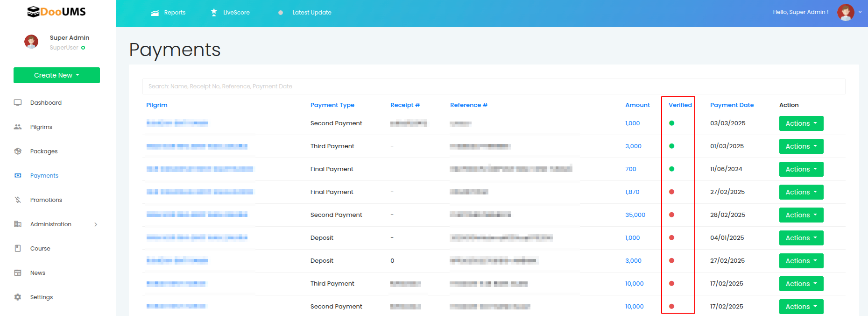Click the Hello, Super Admin greeting
Image resolution: width=868 pixels, height=316 pixels.
801,12
